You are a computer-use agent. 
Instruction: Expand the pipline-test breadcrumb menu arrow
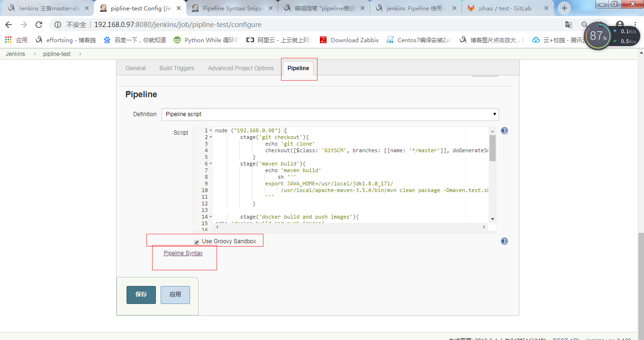coord(80,54)
